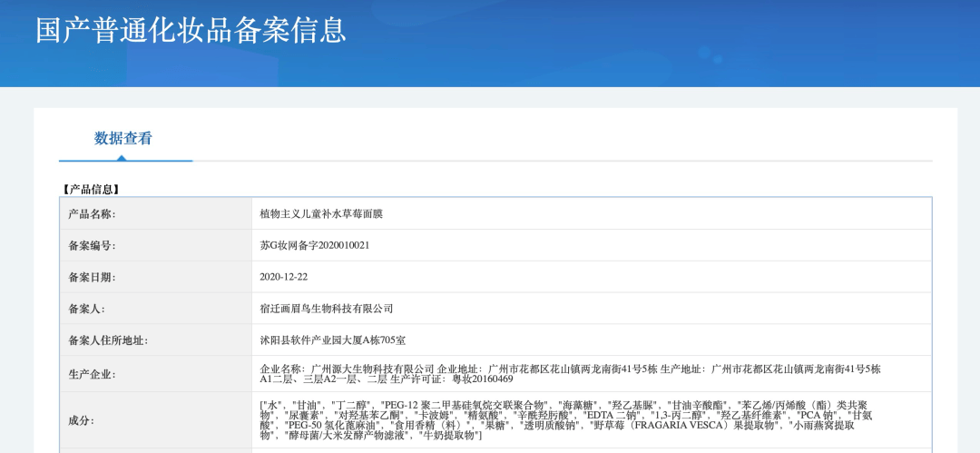This screenshot has width=980, height=453.
Task: Click the page title 国产普通化妆品备案信息
Action: [191, 30]
